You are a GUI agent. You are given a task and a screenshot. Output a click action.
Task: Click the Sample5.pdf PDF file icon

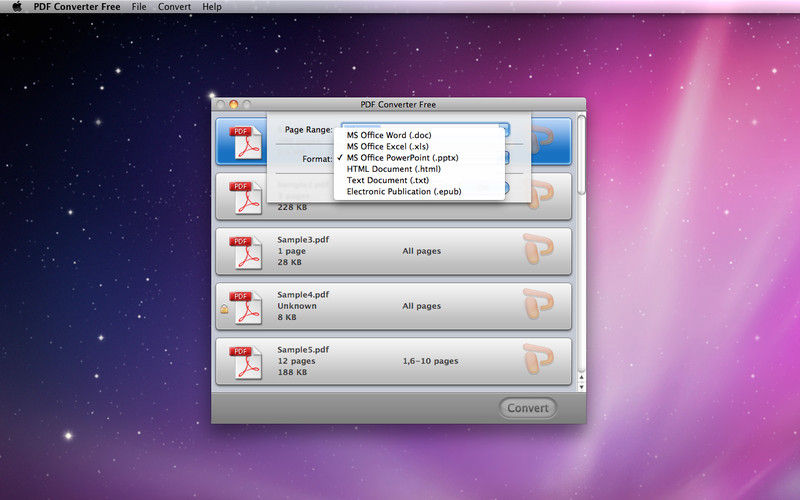(246, 362)
